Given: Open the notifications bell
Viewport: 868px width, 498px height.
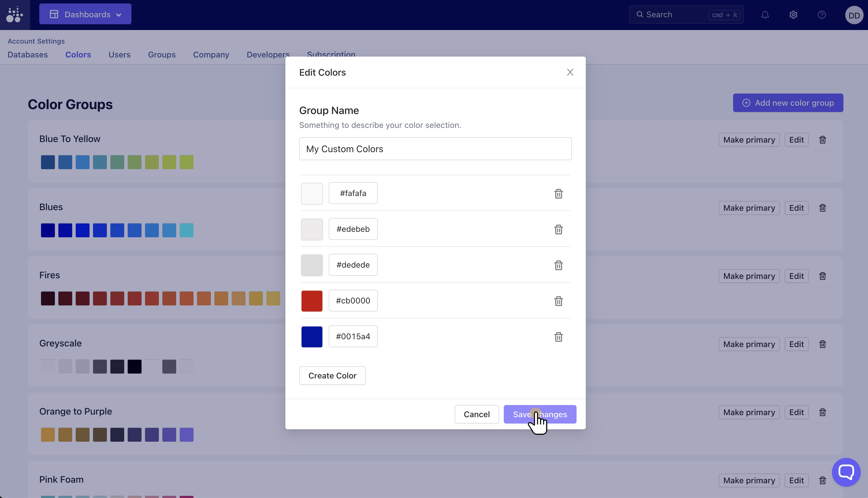Looking at the screenshot, I should point(765,15).
